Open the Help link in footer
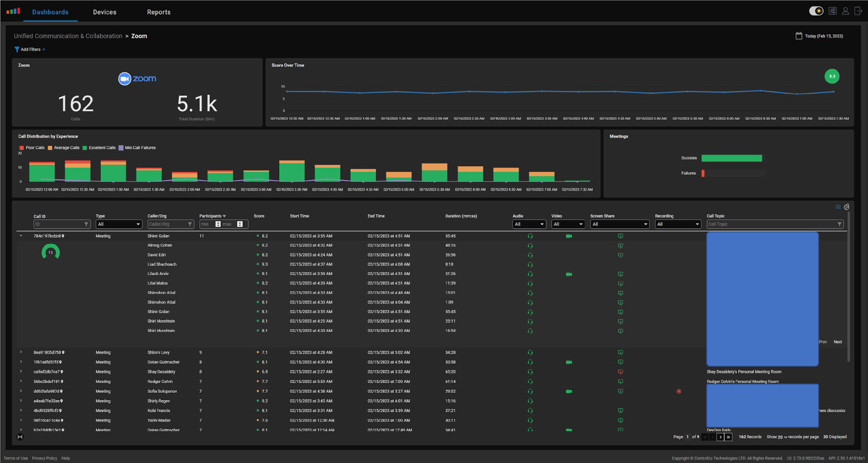Screen dimensions: 868x463 pos(66,458)
